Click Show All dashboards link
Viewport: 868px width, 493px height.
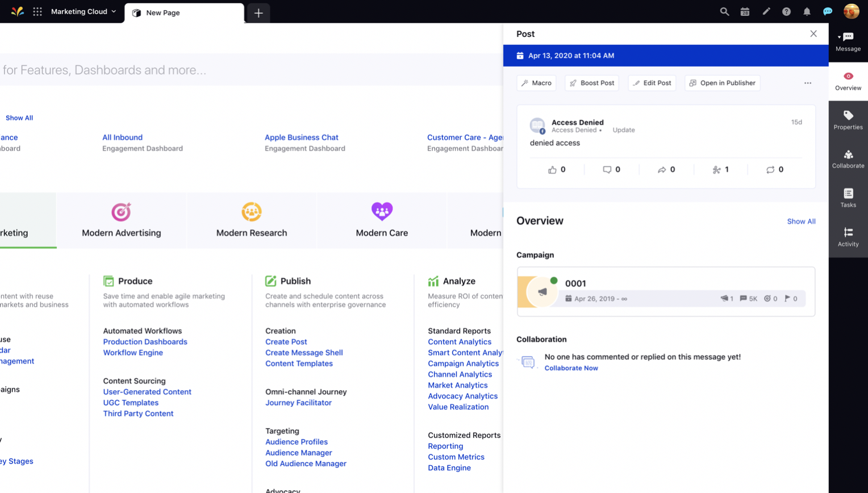(19, 118)
